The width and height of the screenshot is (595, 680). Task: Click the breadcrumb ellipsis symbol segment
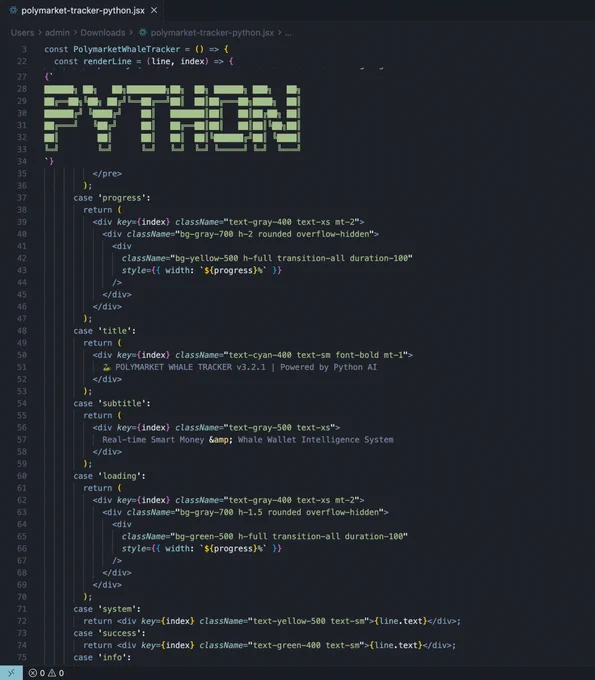pyautogui.click(x=288, y=33)
